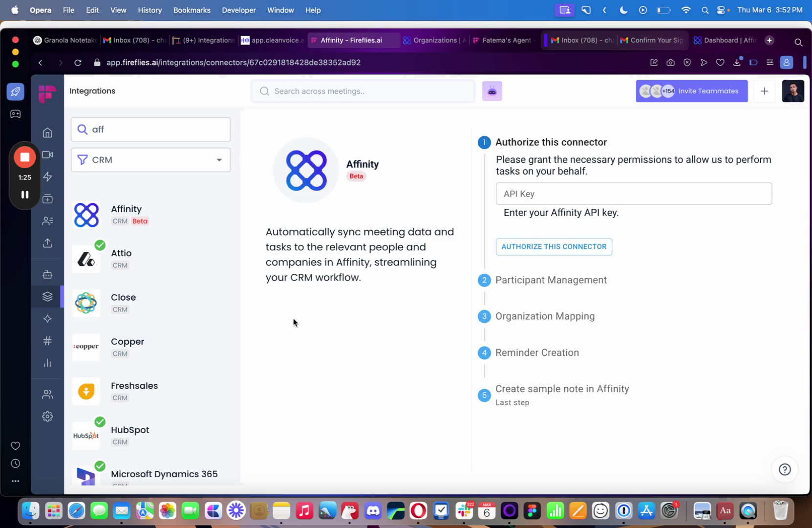812x528 pixels.
Task: Expand step 5 Create sample note in Affinity
Action: point(562,389)
